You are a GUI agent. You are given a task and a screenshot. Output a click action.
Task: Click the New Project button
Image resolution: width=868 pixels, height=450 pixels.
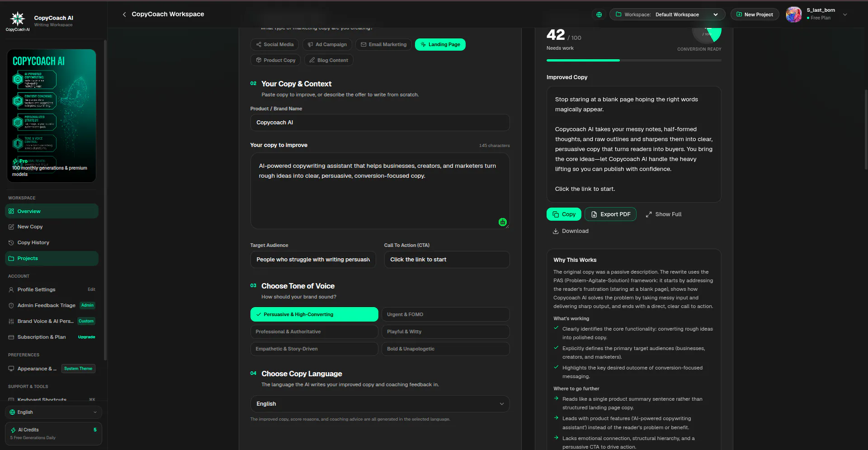[755, 14]
